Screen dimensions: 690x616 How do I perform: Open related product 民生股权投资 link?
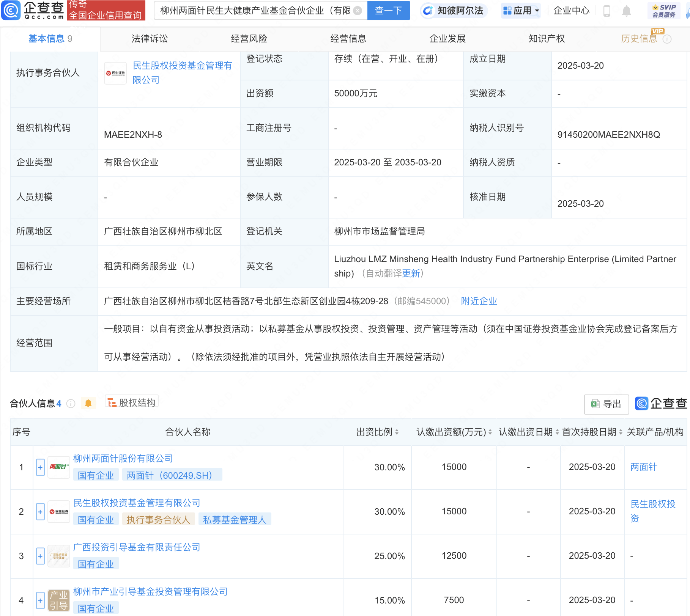click(653, 511)
